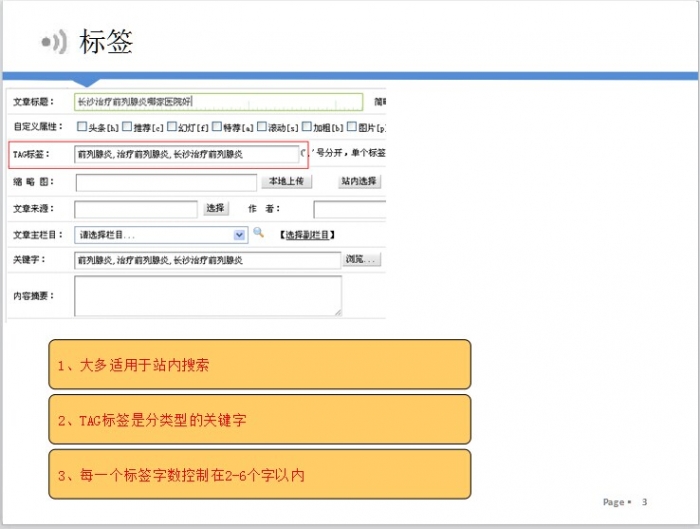Check the 头条[h] attribute checkbox
Screen dimensions: 700x529
coord(82,128)
